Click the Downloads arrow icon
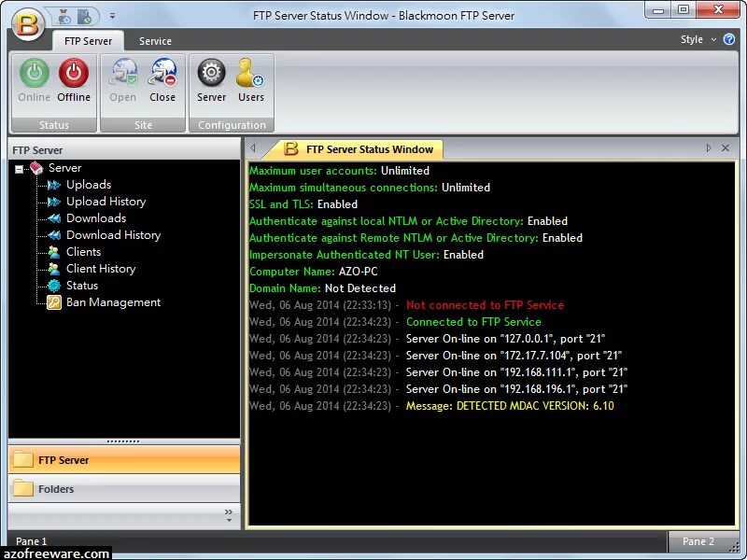The image size is (747, 560). click(x=54, y=218)
